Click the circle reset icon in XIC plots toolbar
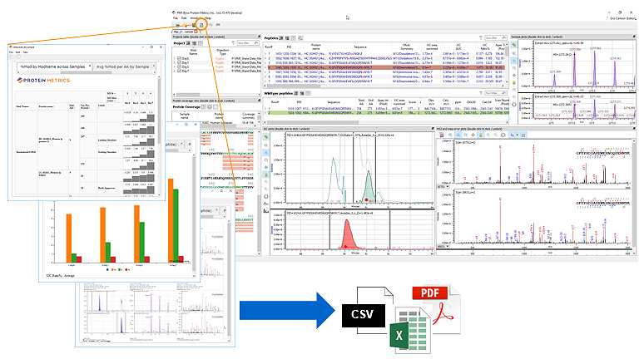 pos(266,196)
